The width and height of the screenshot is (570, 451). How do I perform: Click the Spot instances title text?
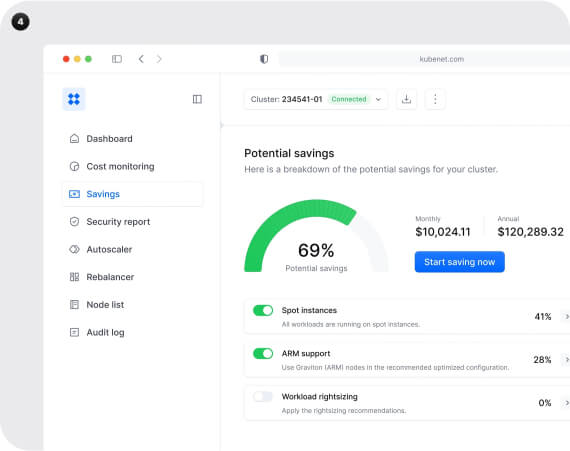click(309, 310)
